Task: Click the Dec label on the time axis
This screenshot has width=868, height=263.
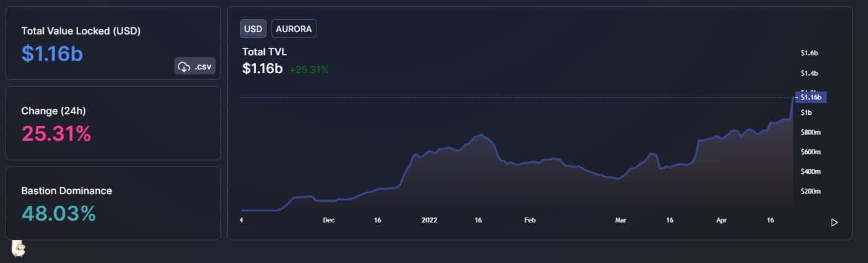Action: click(x=329, y=220)
